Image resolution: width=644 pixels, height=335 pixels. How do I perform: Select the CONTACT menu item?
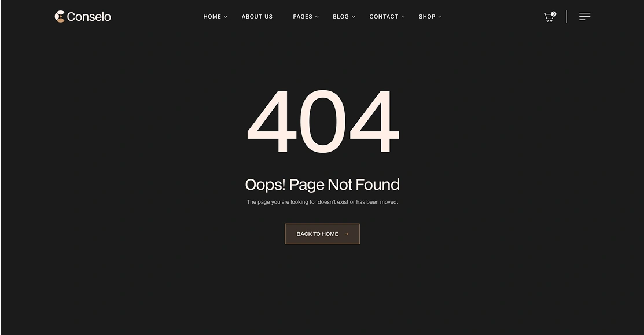click(x=384, y=16)
